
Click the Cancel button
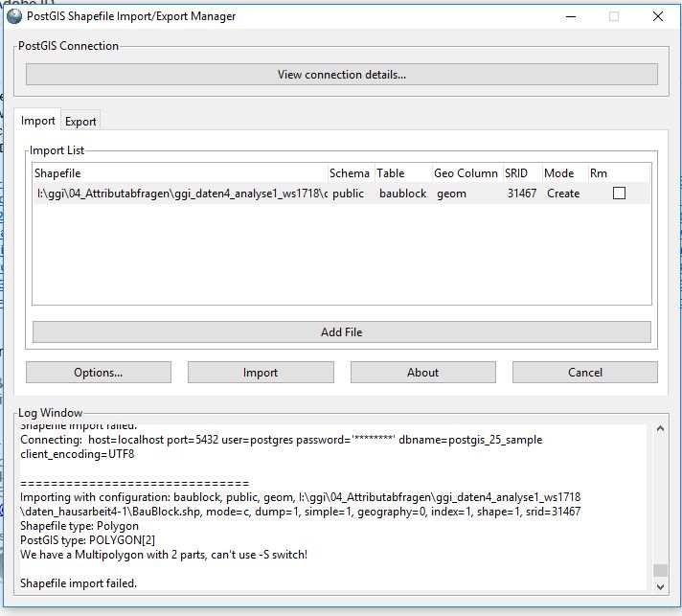[585, 373]
